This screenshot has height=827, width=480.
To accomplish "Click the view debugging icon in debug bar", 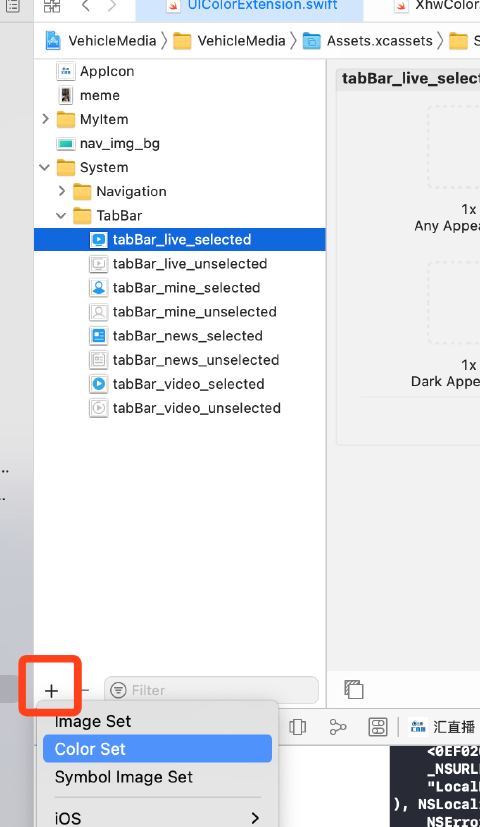I will pos(297,727).
